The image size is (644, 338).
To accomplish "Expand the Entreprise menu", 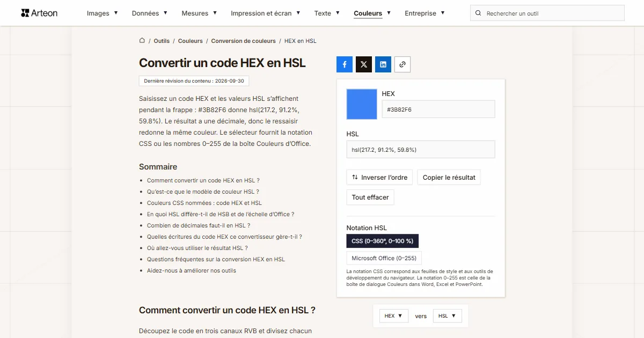I will 425,13.
